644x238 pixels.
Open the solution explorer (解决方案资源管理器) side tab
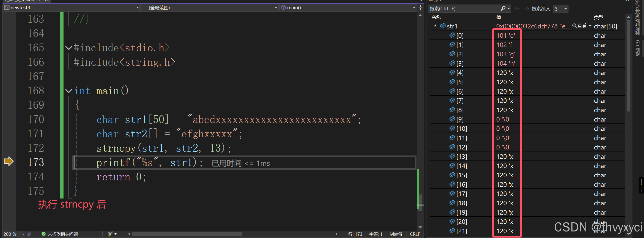(x=638, y=17)
